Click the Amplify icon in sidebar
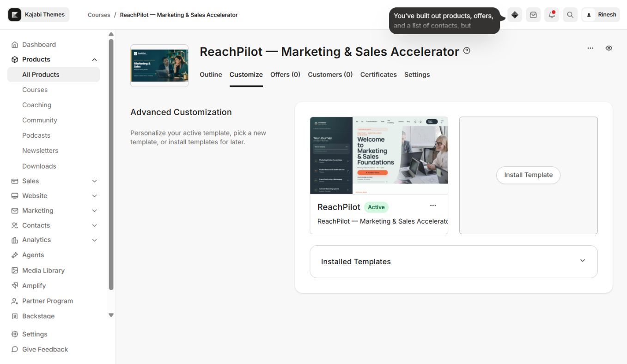 [14, 286]
